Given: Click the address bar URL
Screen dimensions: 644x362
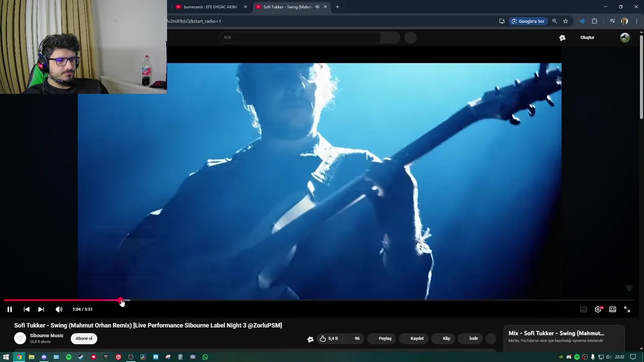Looking at the screenshot, I should pyautogui.click(x=194, y=21).
